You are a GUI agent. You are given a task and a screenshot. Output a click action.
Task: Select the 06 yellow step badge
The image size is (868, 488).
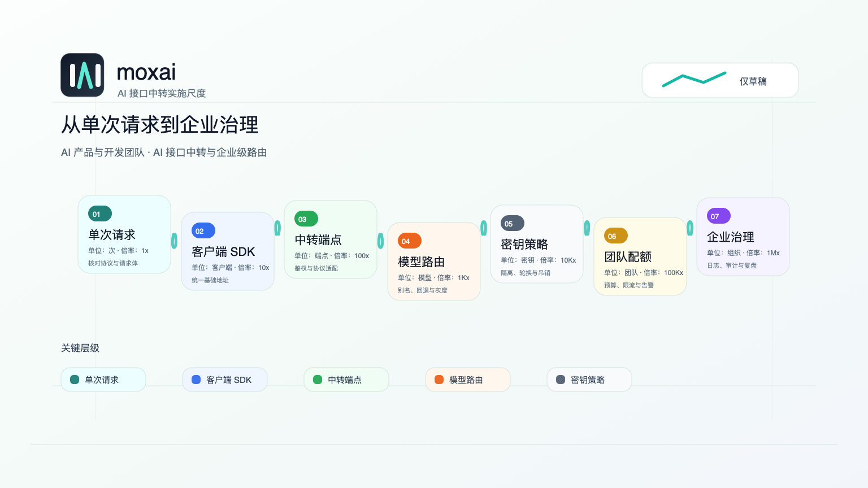tap(616, 236)
